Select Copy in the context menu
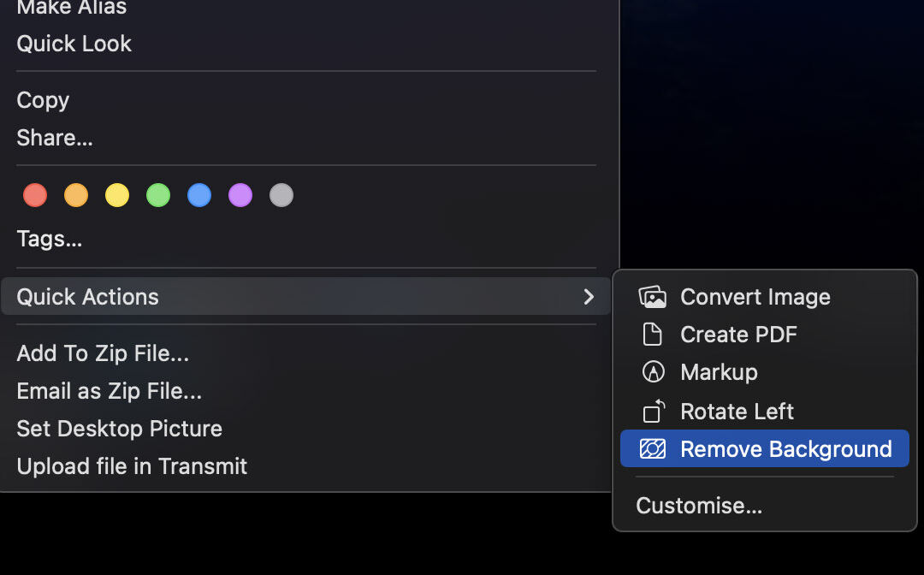 click(x=43, y=100)
